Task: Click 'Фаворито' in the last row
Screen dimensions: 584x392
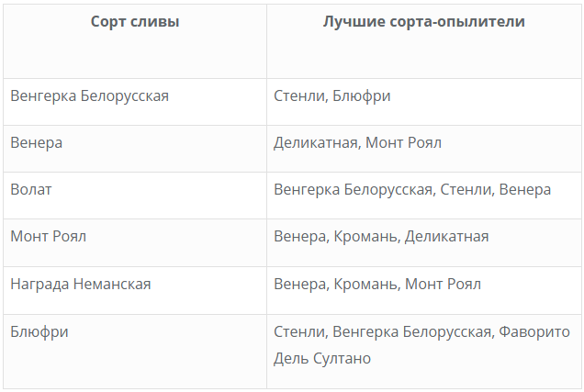Action: [535, 331]
